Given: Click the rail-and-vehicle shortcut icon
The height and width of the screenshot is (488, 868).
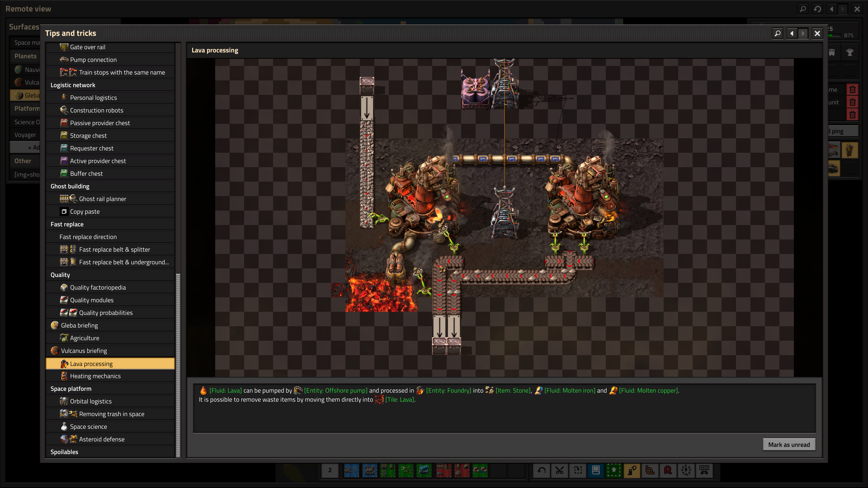Looking at the screenshot, I should tap(704, 470).
